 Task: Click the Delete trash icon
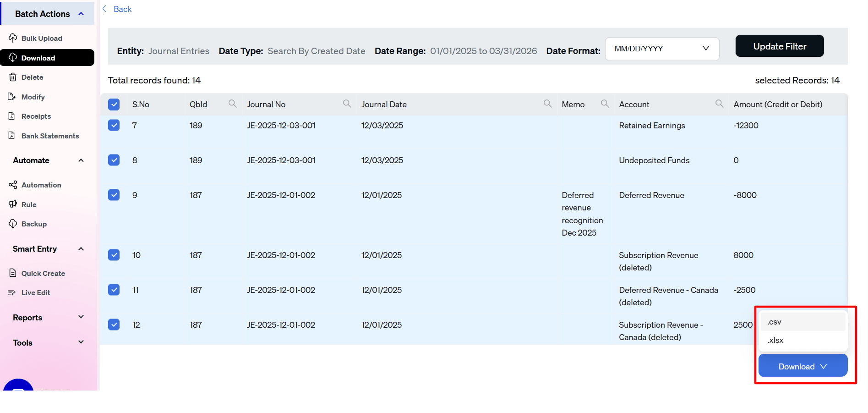point(13,77)
